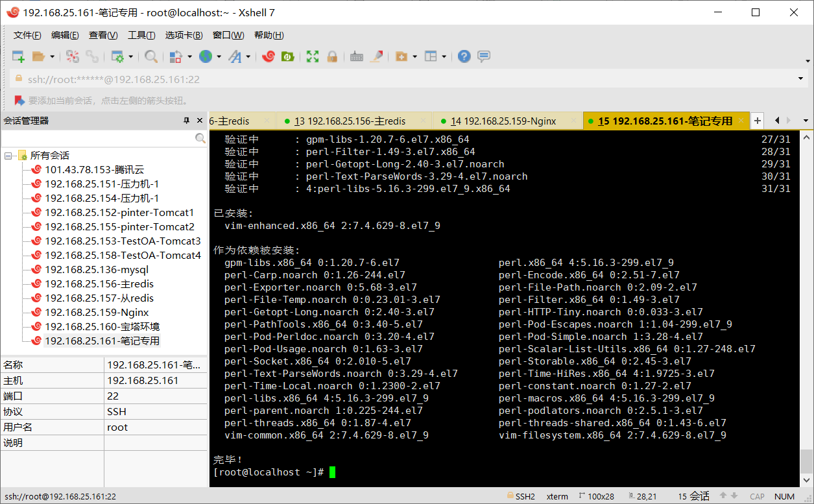The image size is (814, 504).
Task: Click the layout panes icon
Action: pos(431,56)
